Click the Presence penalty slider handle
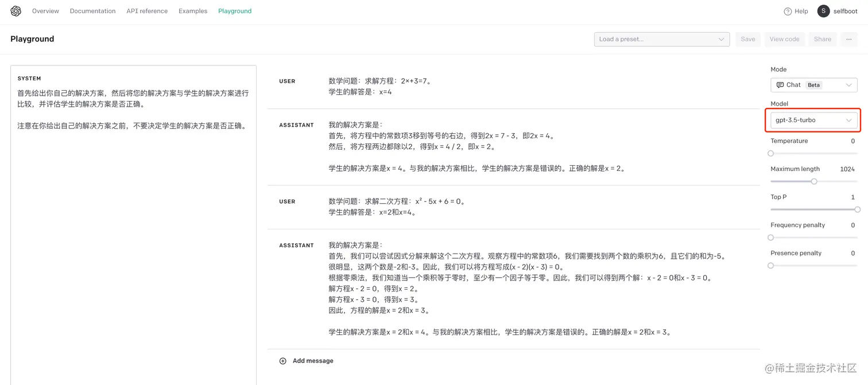The width and height of the screenshot is (868, 385). pos(770,265)
